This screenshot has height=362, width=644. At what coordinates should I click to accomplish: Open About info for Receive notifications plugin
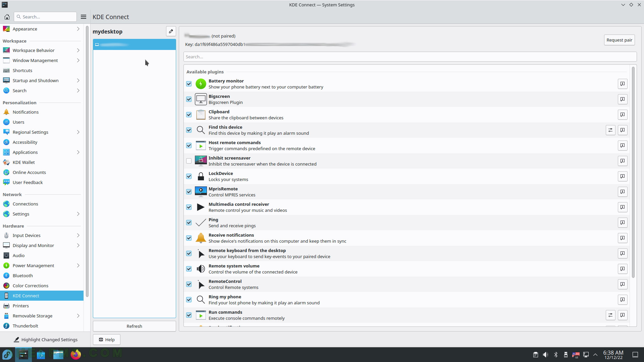point(623,238)
